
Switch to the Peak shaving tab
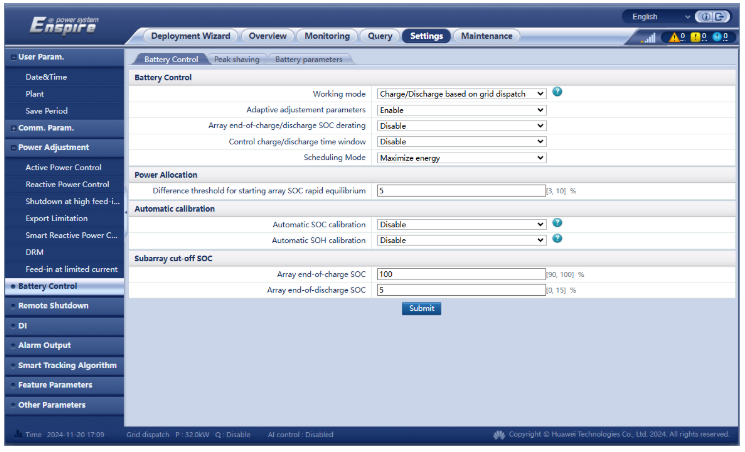(236, 60)
